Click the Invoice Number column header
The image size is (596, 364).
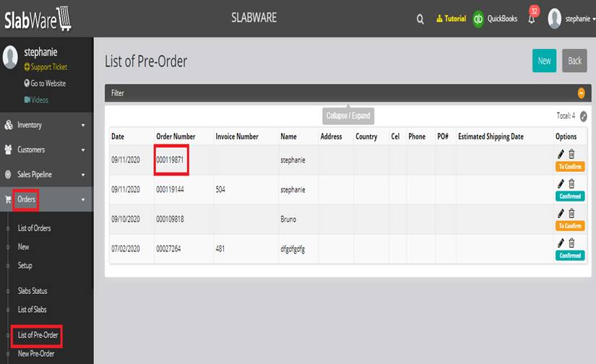tap(237, 136)
